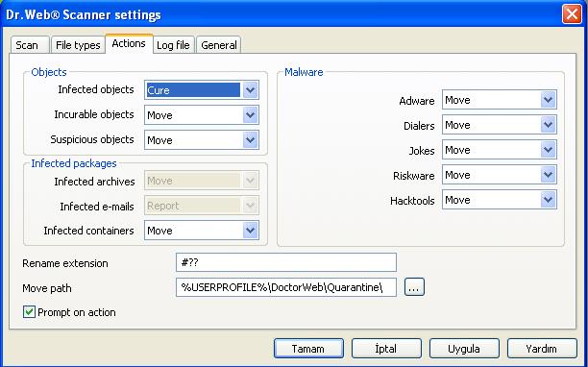Image resolution: width=588 pixels, height=367 pixels.
Task: Open the File types tab
Action: point(78,45)
